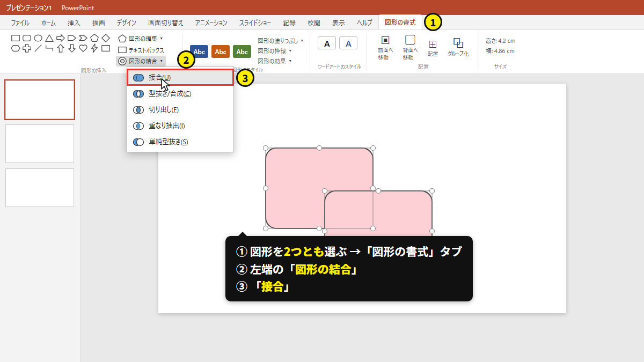Choose 接合(U) in merge shapes menu

180,77
